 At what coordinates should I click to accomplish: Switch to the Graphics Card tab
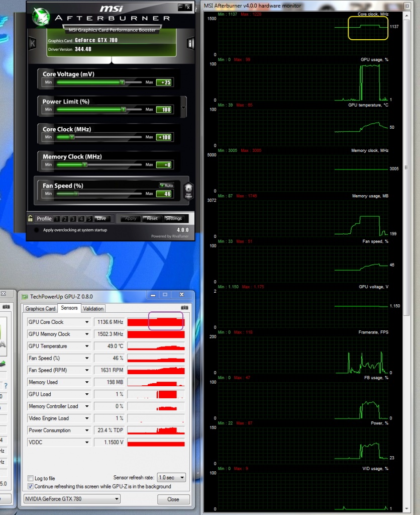point(40,308)
